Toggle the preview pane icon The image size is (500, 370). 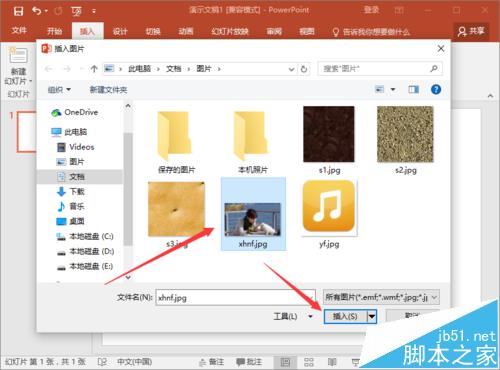[414, 89]
